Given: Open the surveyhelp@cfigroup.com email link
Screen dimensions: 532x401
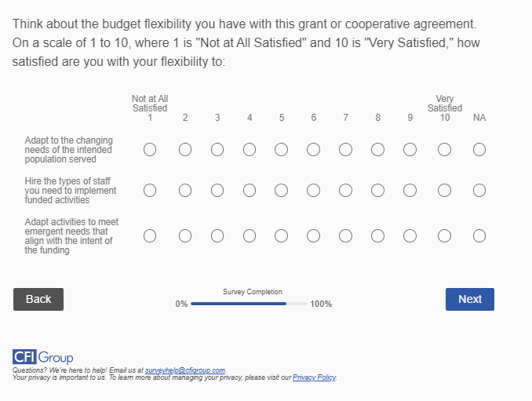Looking at the screenshot, I should [x=185, y=370].
